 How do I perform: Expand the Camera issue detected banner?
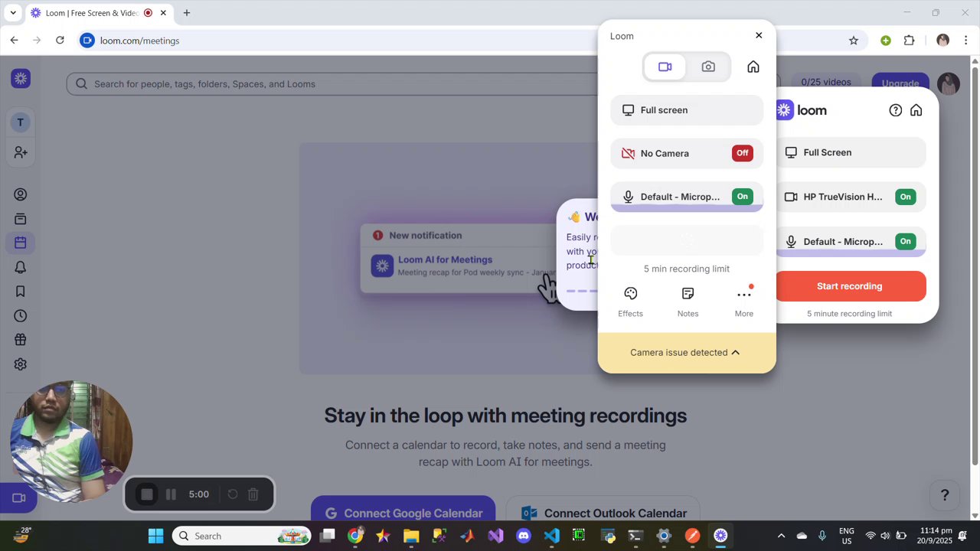click(686, 353)
